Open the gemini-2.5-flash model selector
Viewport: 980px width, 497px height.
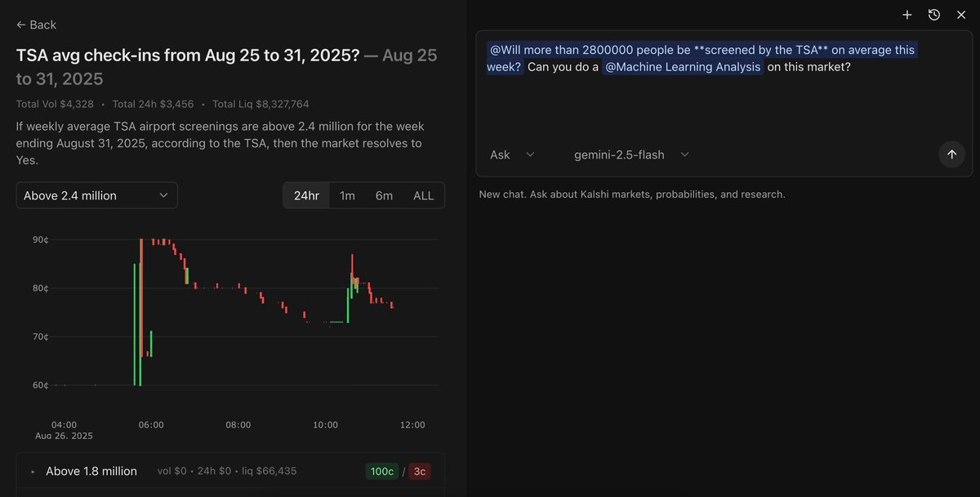(631, 154)
